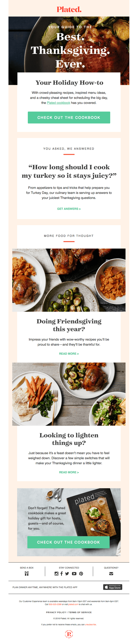The height and width of the screenshot is (644, 137).
Task: Click the bottom Check Out the Cookbook button
Action: [x=68, y=542]
